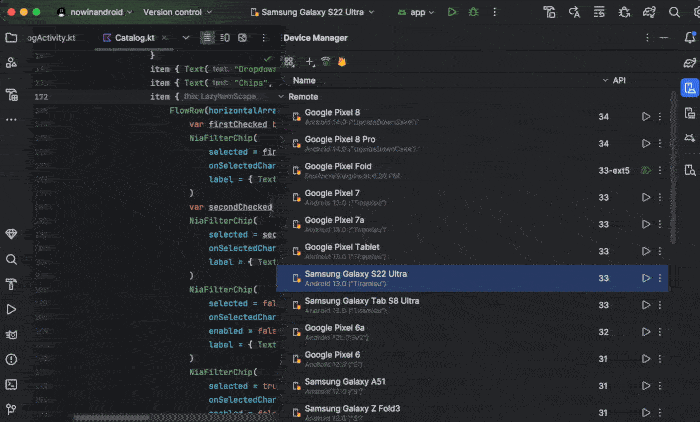Open the Terminal tool window
700x422 pixels.
coord(11,384)
